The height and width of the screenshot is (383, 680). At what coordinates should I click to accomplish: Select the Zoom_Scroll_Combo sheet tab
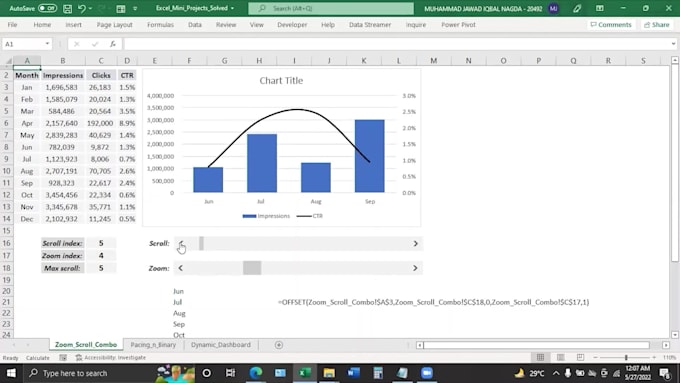(86, 345)
